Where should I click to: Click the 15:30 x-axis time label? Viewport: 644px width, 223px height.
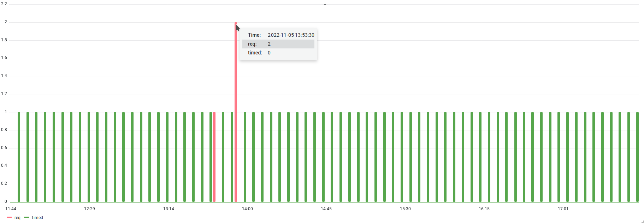(x=405, y=209)
